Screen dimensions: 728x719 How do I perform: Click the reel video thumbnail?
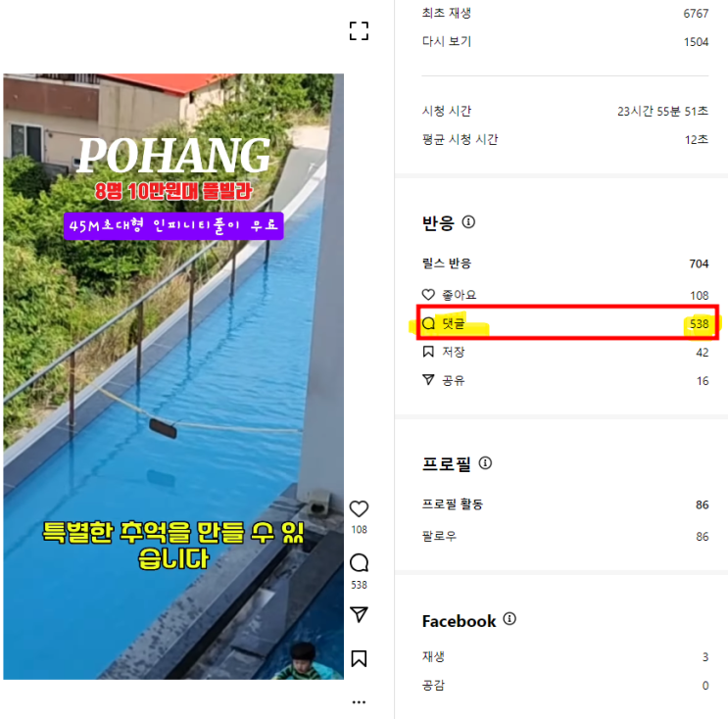173,376
